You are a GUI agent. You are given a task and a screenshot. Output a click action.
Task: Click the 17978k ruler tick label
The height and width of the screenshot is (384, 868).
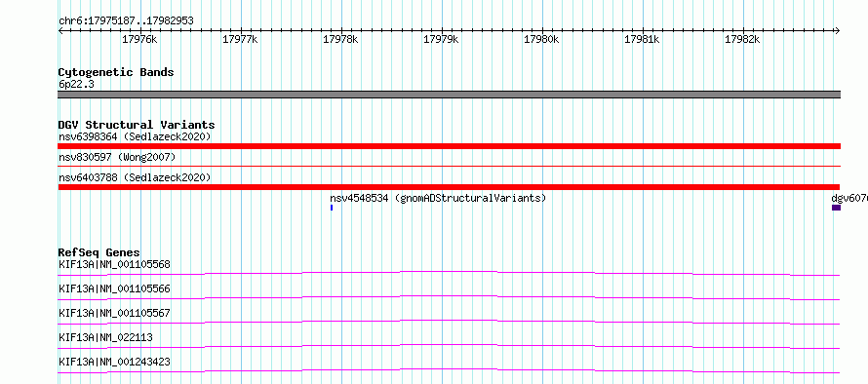[x=340, y=39]
